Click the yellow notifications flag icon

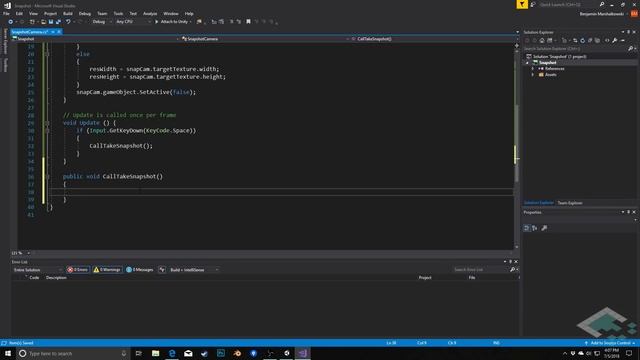tap(522, 4)
